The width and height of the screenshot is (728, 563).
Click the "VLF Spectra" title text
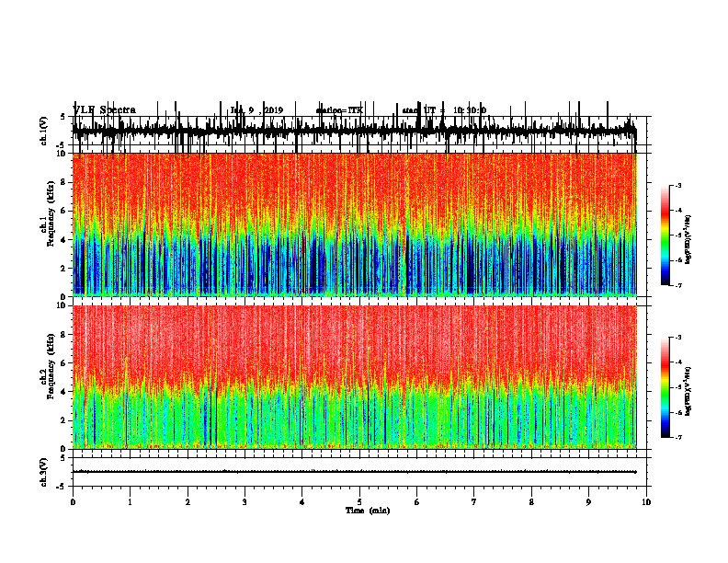coord(105,110)
